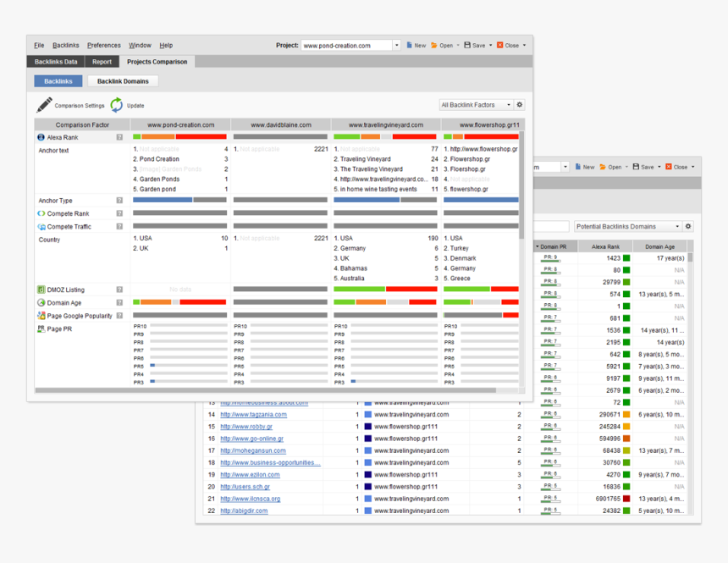Image resolution: width=728 pixels, height=563 pixels.
Task: Switch to the Backlinks Data tab
Action: [56, 61]
